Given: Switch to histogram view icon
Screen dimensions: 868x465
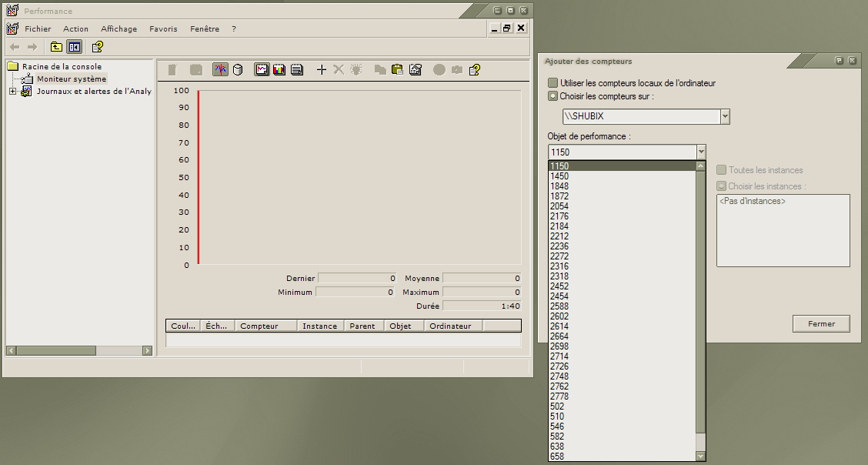Looking at the screenshot, I should click(x=279, y=70).
